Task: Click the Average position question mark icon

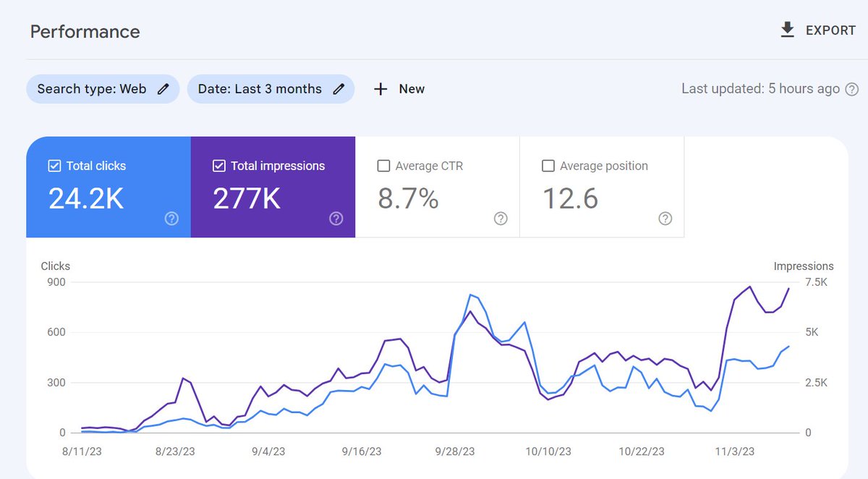Action: click(665, 219)
